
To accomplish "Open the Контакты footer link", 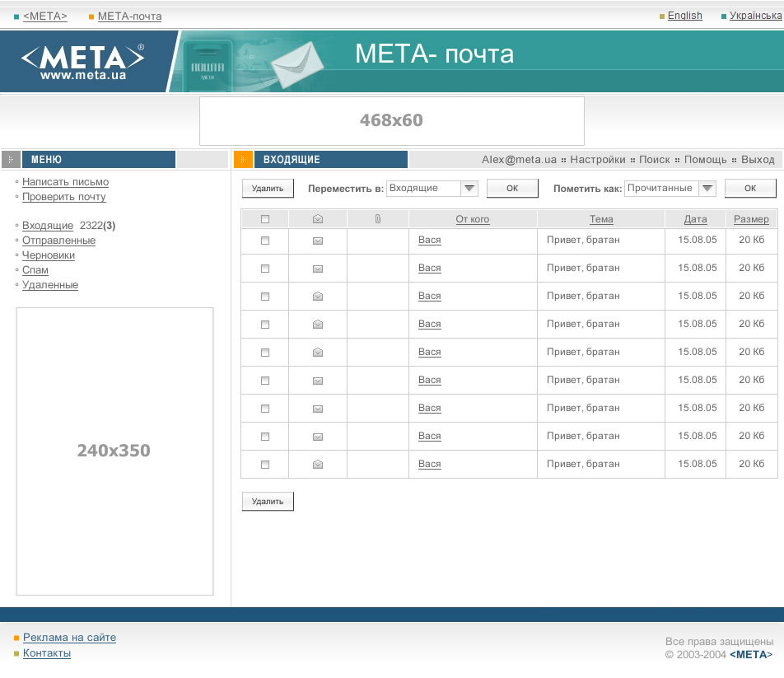I will (x=47, y=653).
